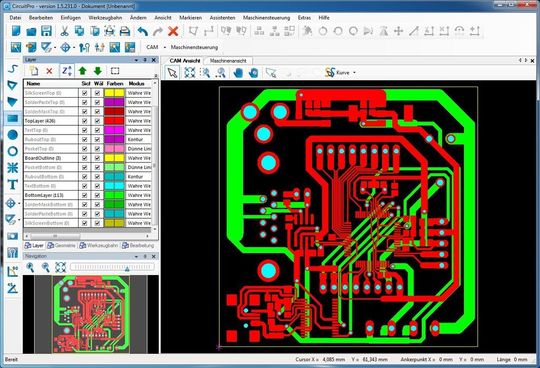Select the filled polygon tool in left sidebar

point(13,102)
